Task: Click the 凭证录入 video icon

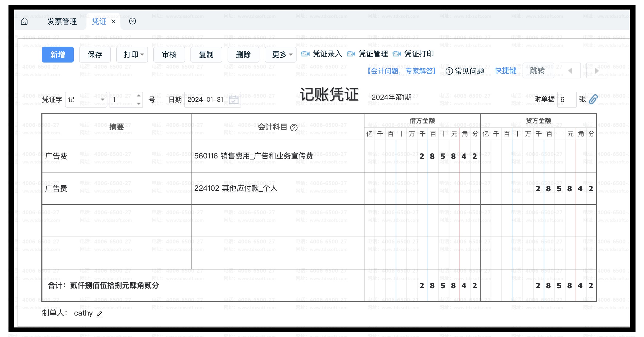Action: pyautogui.click(x=305, y=54)
